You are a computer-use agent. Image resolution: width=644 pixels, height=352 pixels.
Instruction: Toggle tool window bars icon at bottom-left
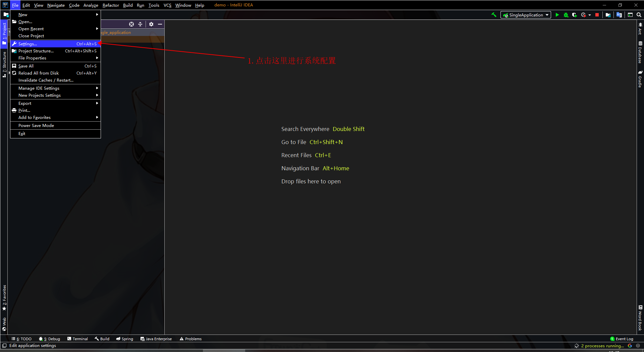[x=4, y=346]
